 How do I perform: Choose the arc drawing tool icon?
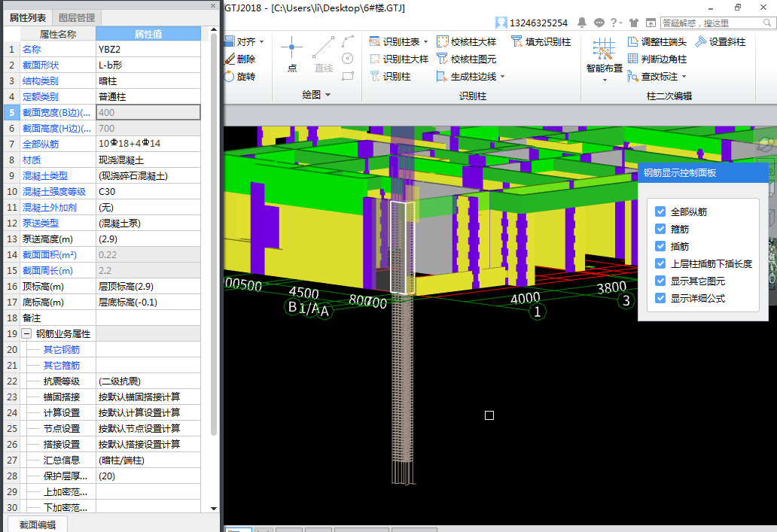(x=348, y=41)
